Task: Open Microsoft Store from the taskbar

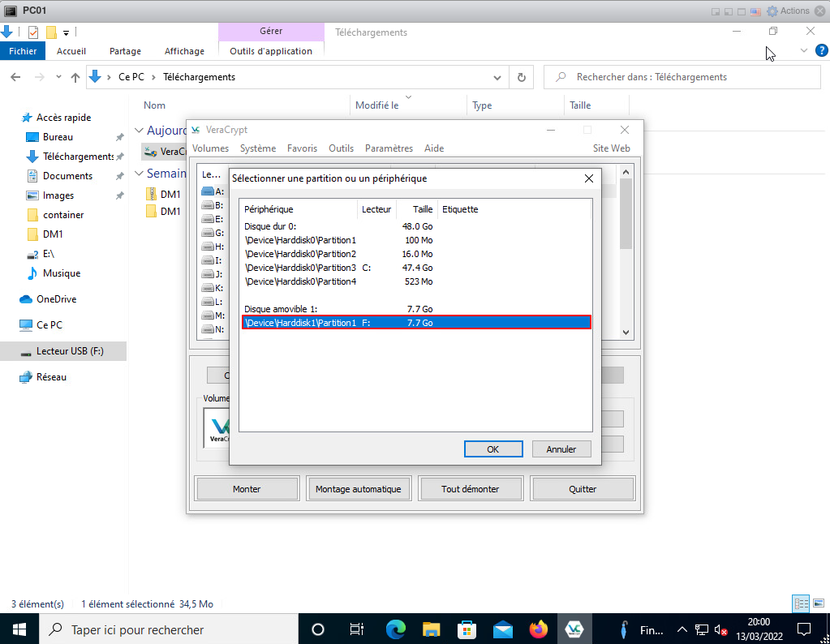Action: pyautogui.click(x=467, y=629)
